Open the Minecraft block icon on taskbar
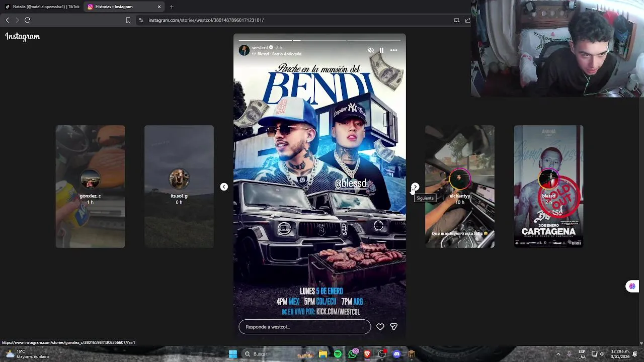The width and height of the screenshot is (644, 362). click(411, 354)
